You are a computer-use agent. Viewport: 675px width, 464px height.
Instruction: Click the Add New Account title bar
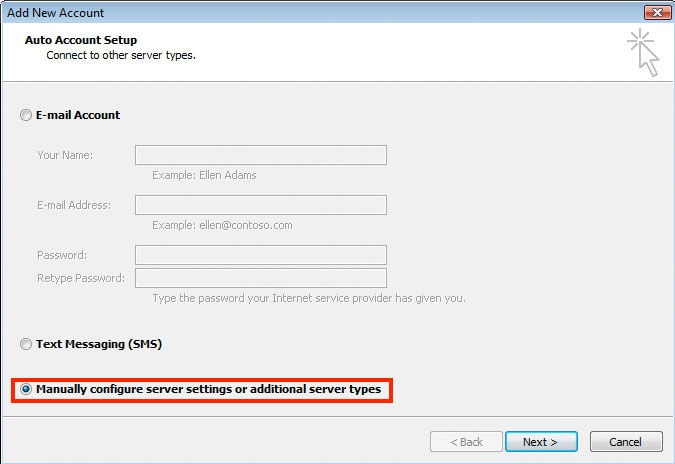coord(323,12)
